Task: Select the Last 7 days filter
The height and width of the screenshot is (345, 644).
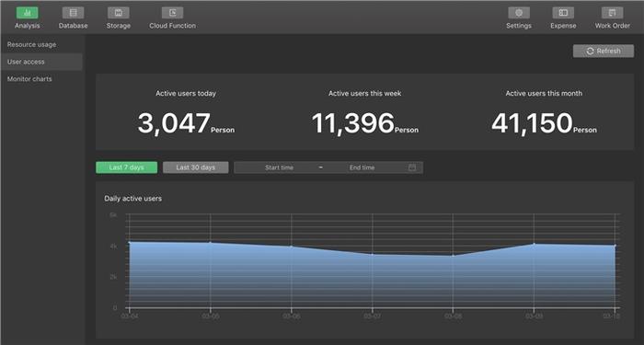Action: [127, 167]
